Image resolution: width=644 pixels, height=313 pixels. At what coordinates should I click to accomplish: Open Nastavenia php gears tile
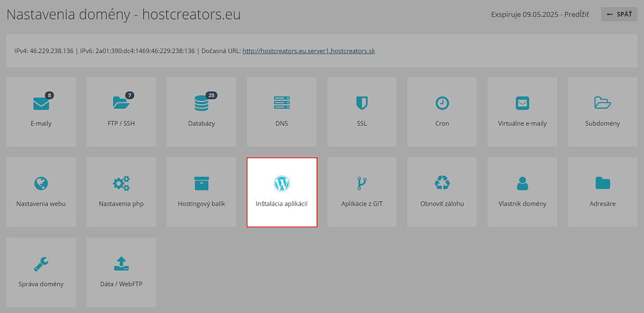coord(121,192)
